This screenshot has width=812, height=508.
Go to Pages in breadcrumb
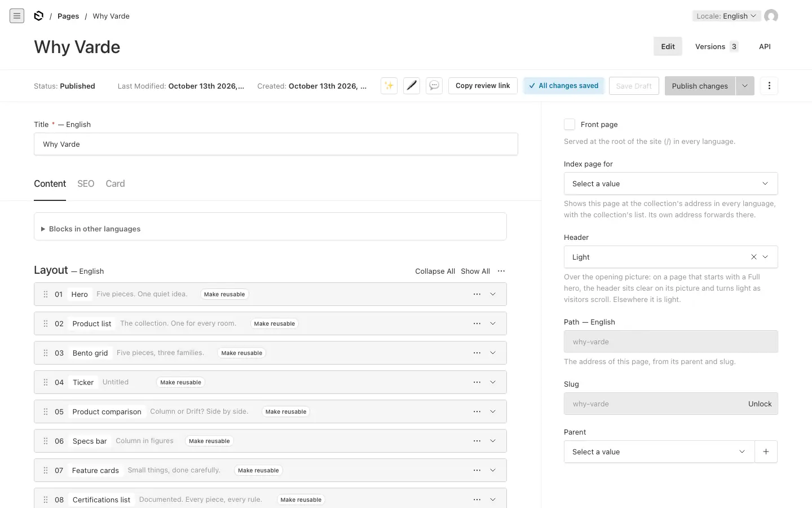click(x=68, y=16)
